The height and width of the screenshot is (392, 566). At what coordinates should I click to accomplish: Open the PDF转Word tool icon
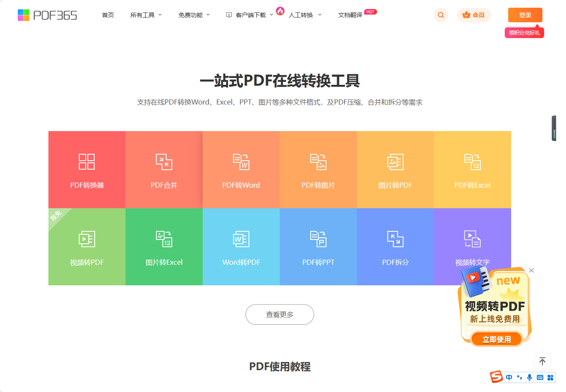point(241,162)
